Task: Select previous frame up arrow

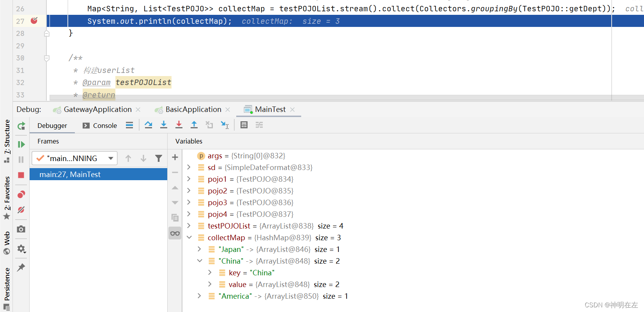Action: click(128, 158)
